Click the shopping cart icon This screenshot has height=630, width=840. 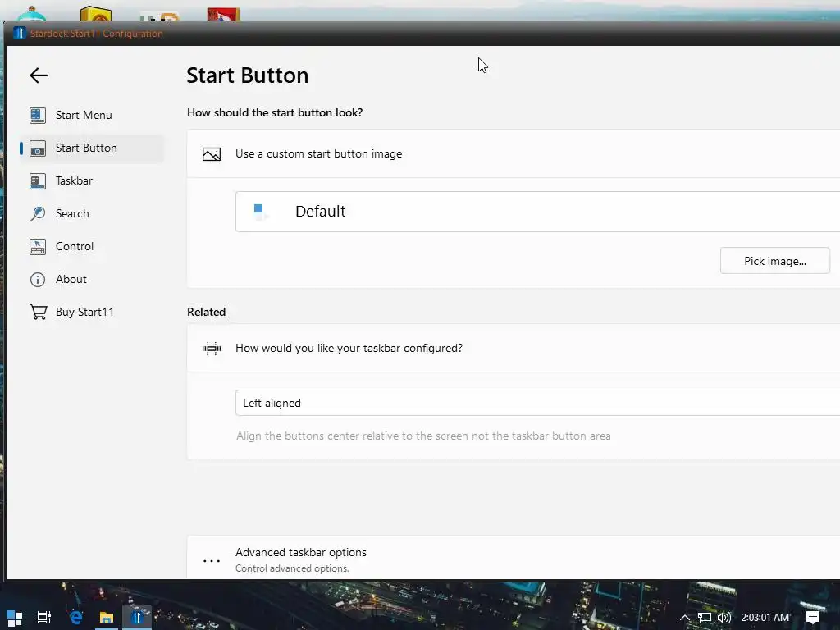click(38, 312)
